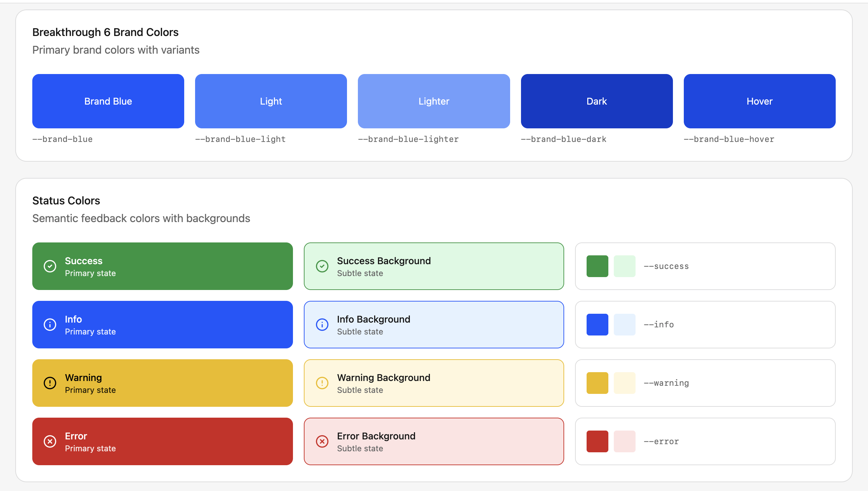
Task: Click the pale pink --error swatch
Action: [624, 441]
